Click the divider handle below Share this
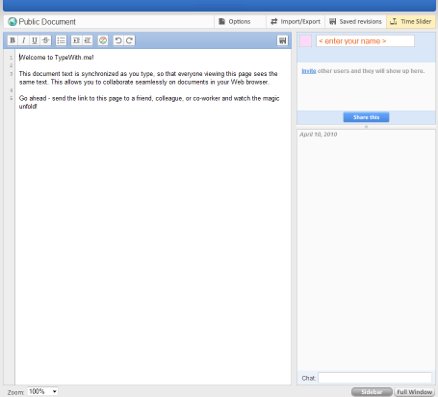 coord(366,127)
